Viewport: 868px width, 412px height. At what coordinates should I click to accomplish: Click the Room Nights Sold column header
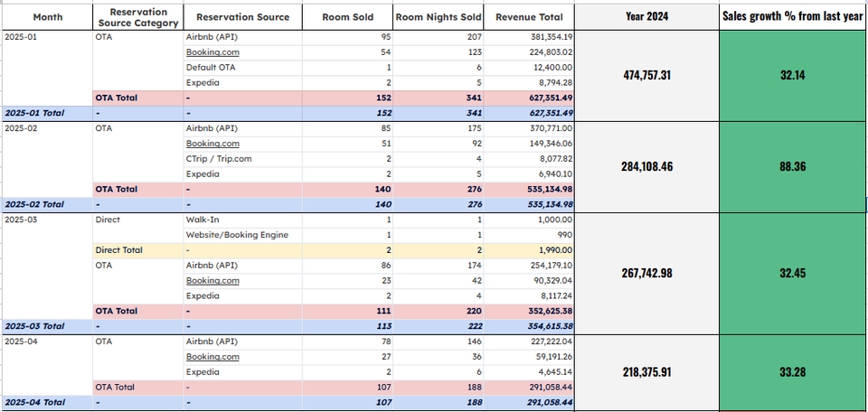tap(439, 16)
